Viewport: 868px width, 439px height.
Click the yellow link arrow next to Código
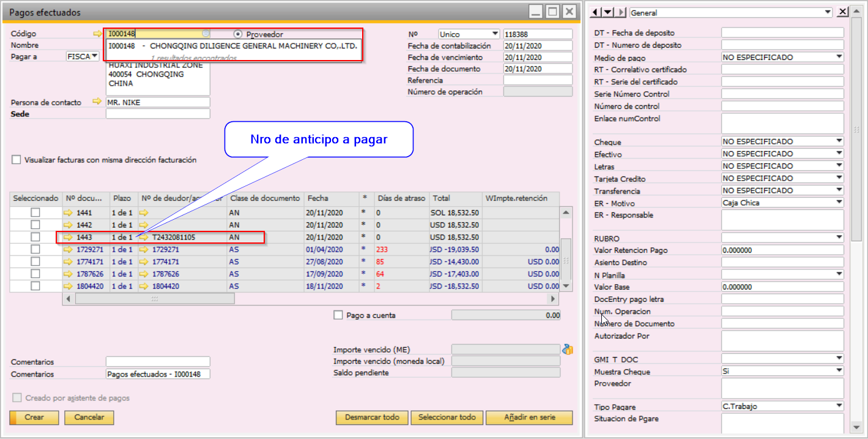point(97,34)
